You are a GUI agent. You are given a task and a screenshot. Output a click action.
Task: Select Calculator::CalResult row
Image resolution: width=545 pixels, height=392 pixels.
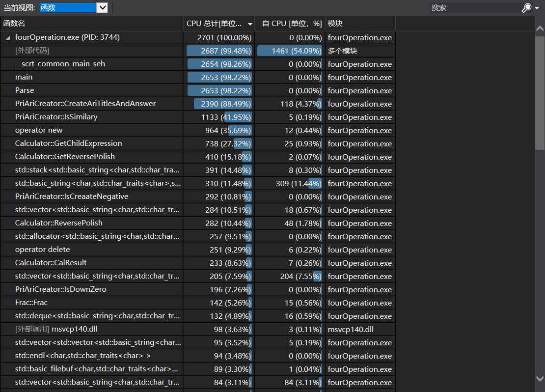pyautogui.click(x=197, y=263)
